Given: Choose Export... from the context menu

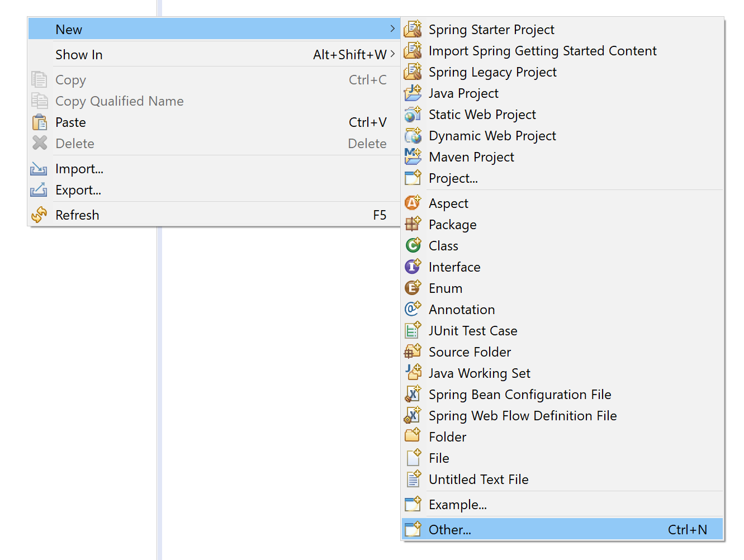Looking at the screenshot, I should (x=214, y=189).
